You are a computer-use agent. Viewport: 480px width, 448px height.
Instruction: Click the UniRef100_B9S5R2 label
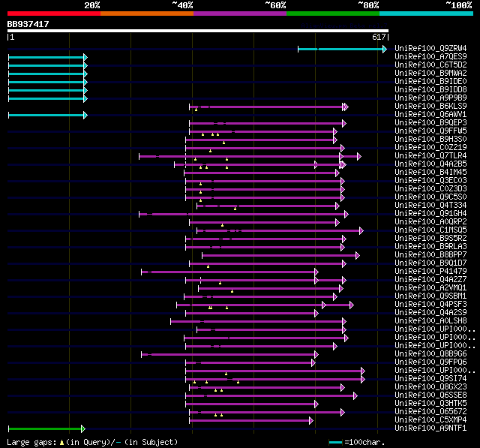(430, 239)
